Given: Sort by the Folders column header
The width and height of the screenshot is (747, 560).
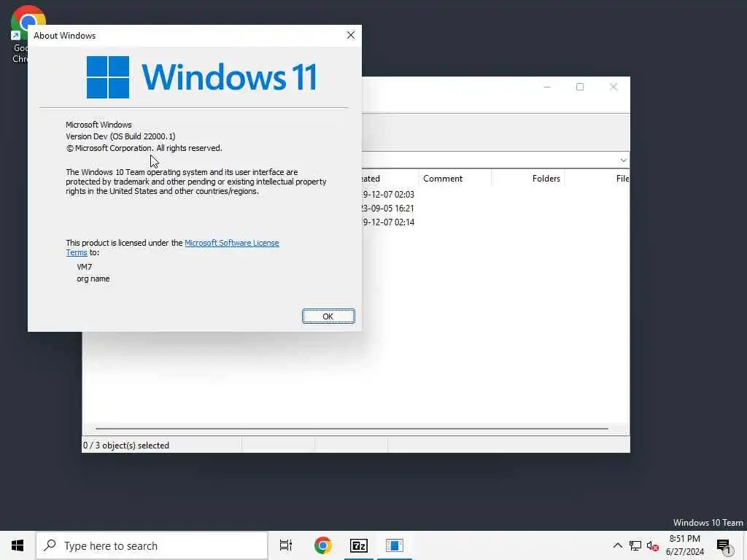Looking at the screenshot, I should coord(528,179).
